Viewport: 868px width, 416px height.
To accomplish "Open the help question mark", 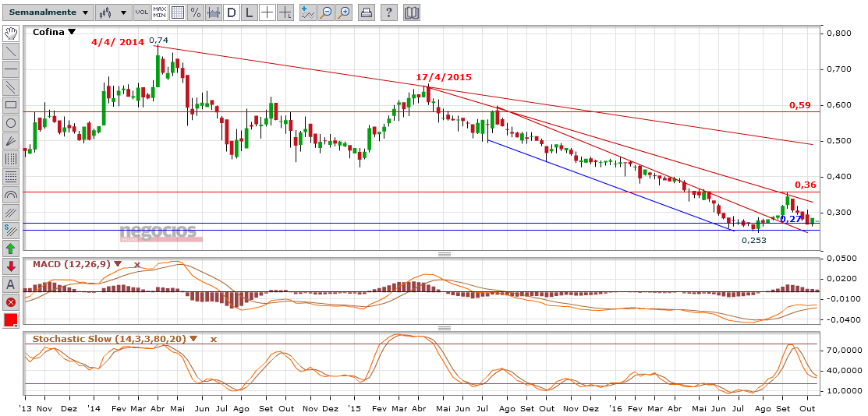I will pos(389,12).
